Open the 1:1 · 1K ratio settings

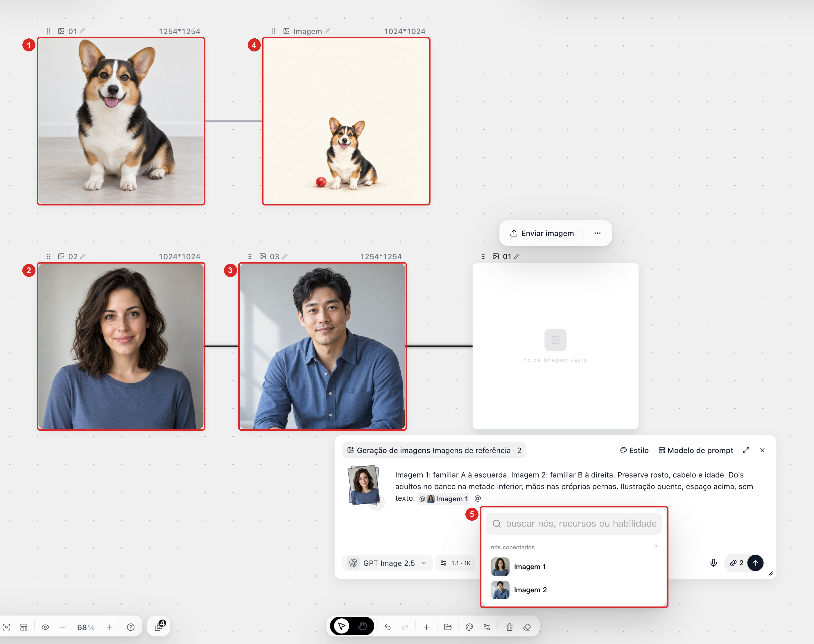(x=455, y=563)
